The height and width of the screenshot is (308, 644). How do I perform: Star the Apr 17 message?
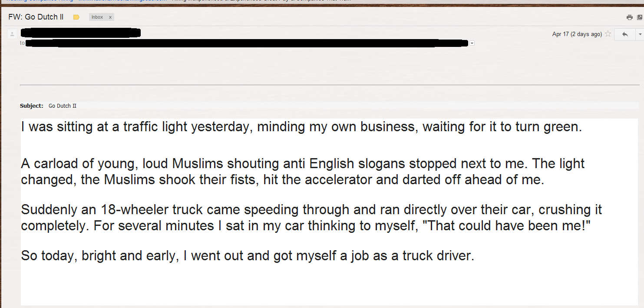[x=608, y=34]
